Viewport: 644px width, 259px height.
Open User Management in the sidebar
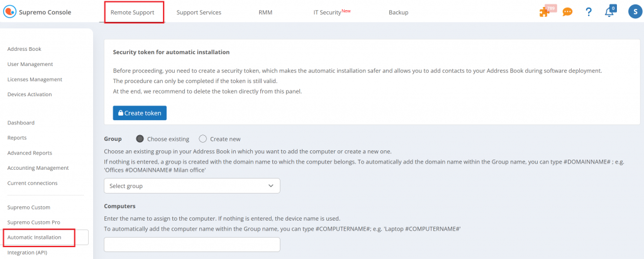pyautogui.click(x=30, y=64)
